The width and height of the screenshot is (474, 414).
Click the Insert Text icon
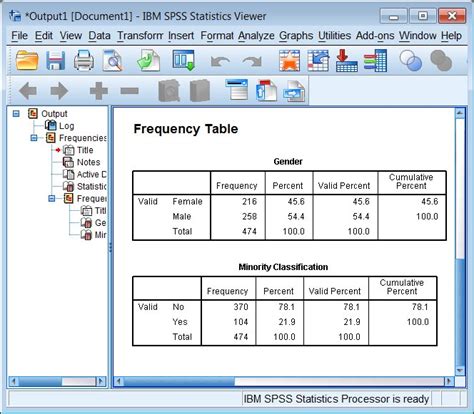pos(294,91)
